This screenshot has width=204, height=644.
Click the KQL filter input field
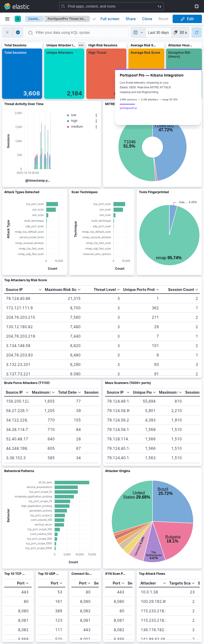point(77,32)
